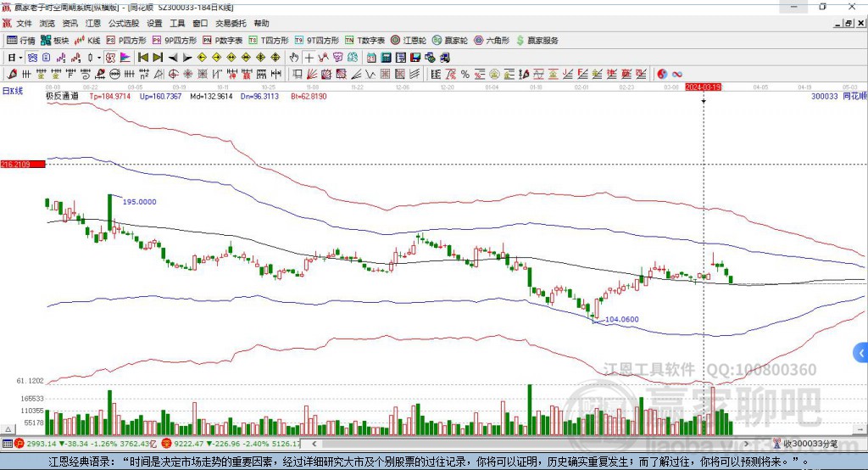Open the T数字表 time number table
868x470 pixels.
click(364, 41)
